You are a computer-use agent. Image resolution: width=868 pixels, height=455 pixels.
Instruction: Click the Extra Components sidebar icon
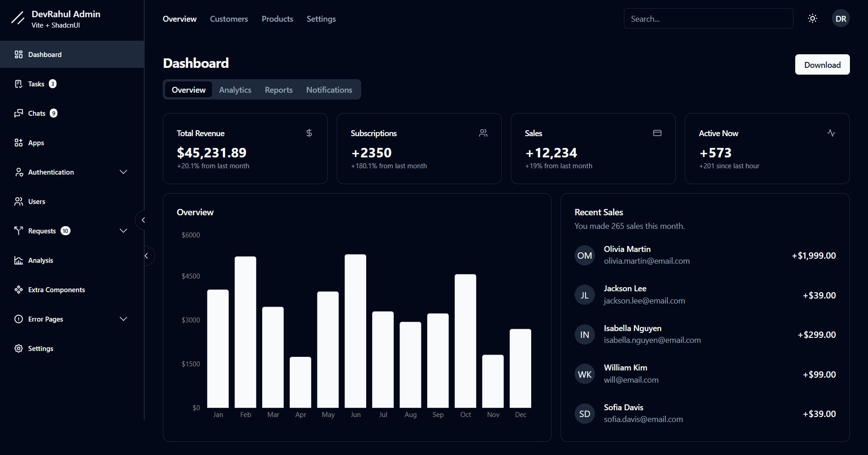pyautogui.click(x=18, y=289)
